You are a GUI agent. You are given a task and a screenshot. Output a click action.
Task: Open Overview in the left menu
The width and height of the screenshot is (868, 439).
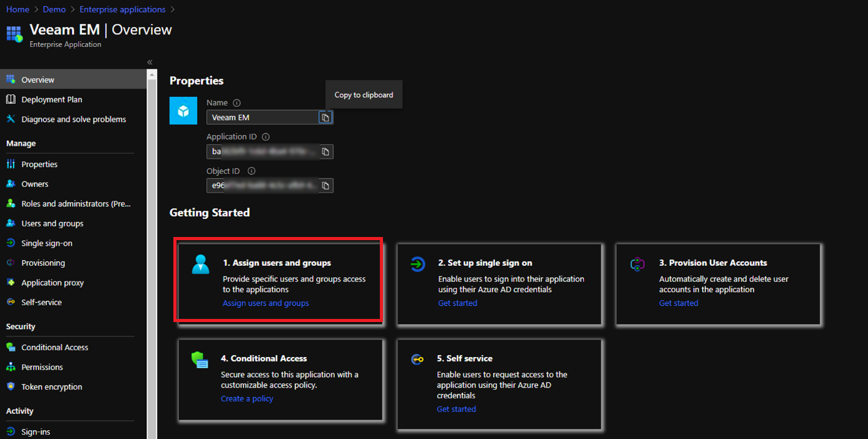coord(73,79)
